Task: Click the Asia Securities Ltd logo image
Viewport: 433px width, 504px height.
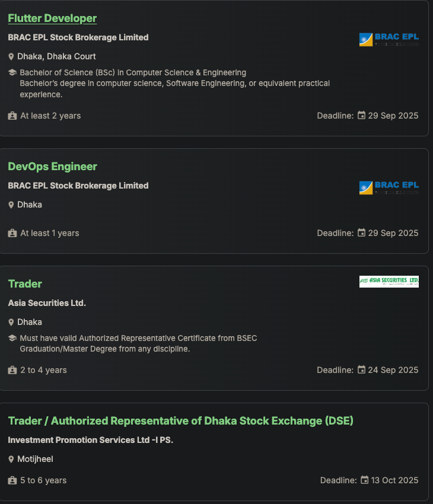Action: tap(389, 282)
